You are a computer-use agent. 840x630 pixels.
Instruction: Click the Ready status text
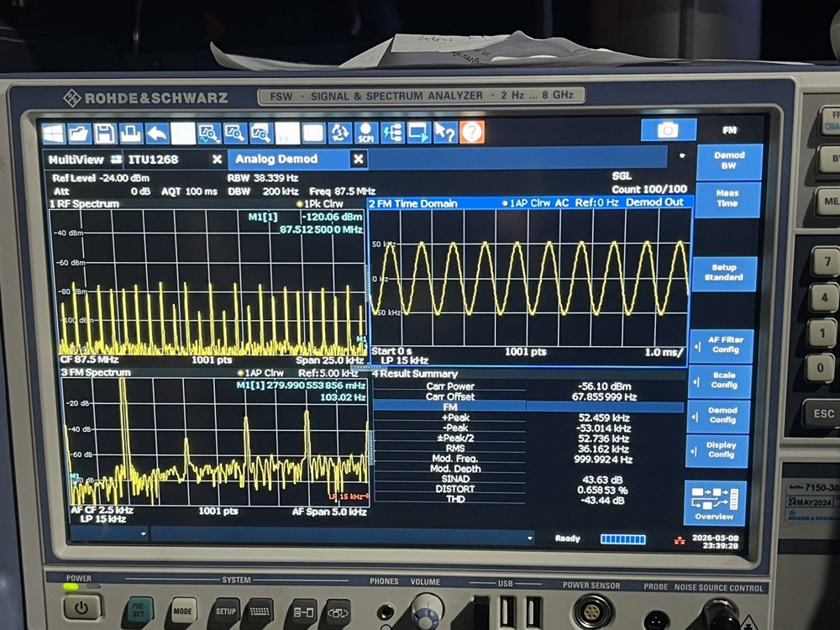point(567,538)
